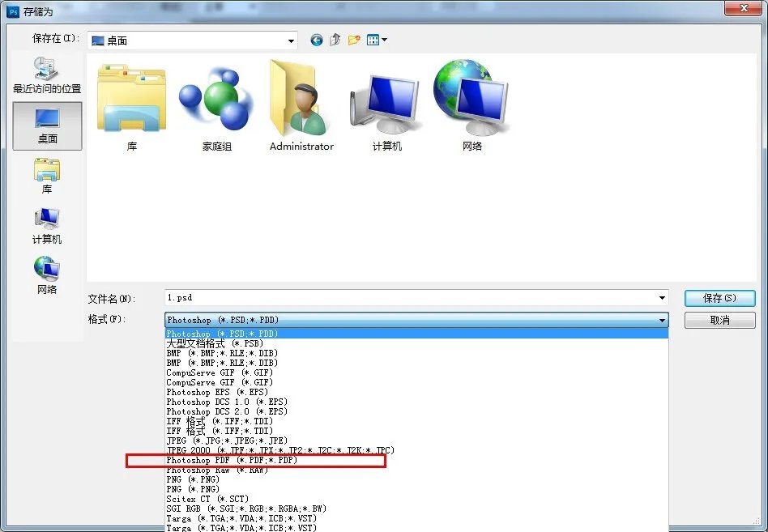Open the view menu icon in toolbar

(377, 40)
